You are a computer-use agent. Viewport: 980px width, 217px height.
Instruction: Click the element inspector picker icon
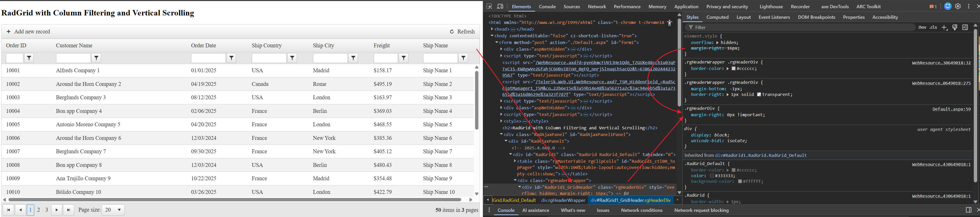coord(489,6)
